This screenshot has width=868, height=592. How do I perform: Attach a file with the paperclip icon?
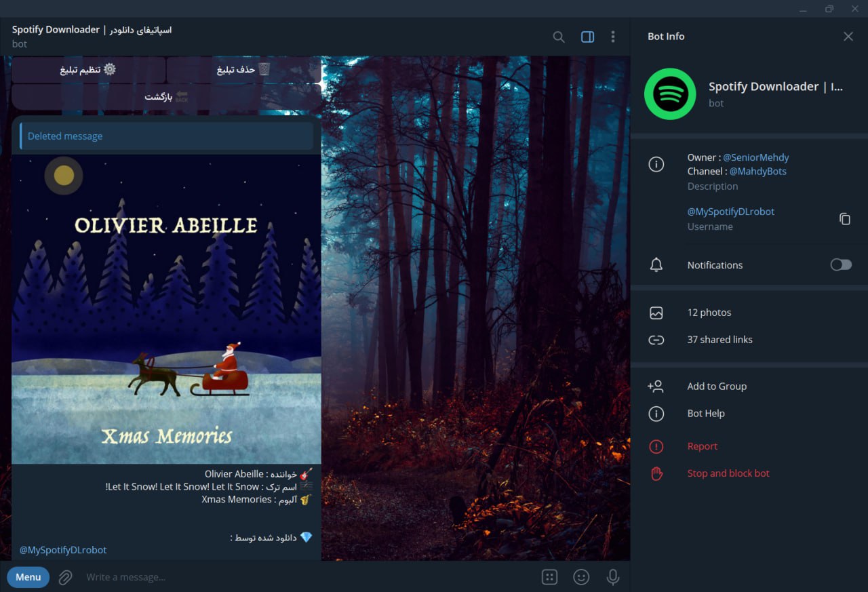[x=65, y=577]
